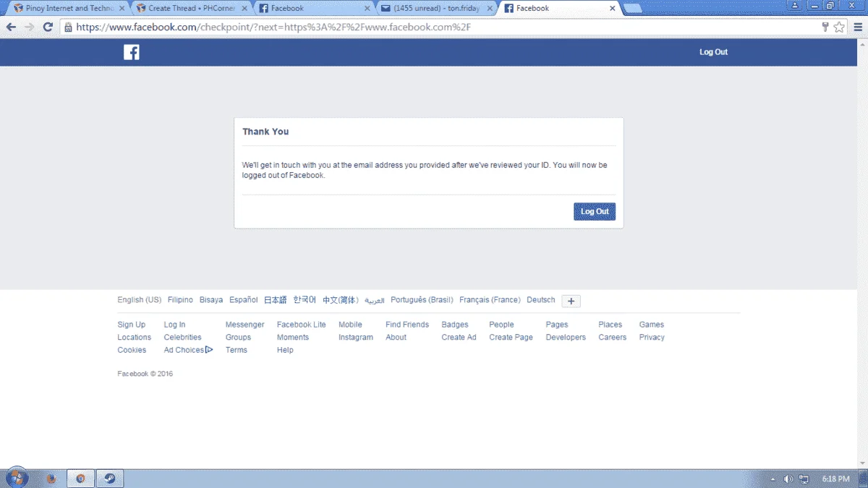Open the Mobile footer link
Screen dimensions: 868x488
pyautogui.click(x=350, y=325)
